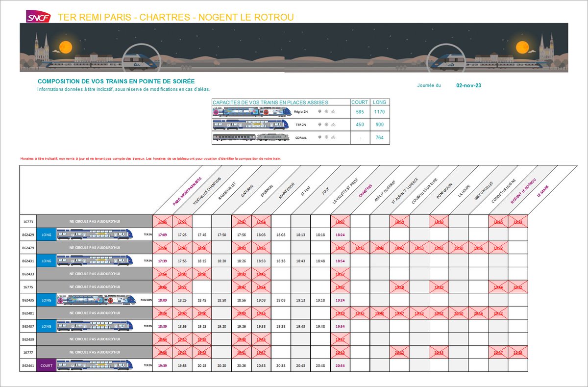Click the capacity value '450'
The image size is (588, 387).
pyautogui.click(x=360, y=125)
